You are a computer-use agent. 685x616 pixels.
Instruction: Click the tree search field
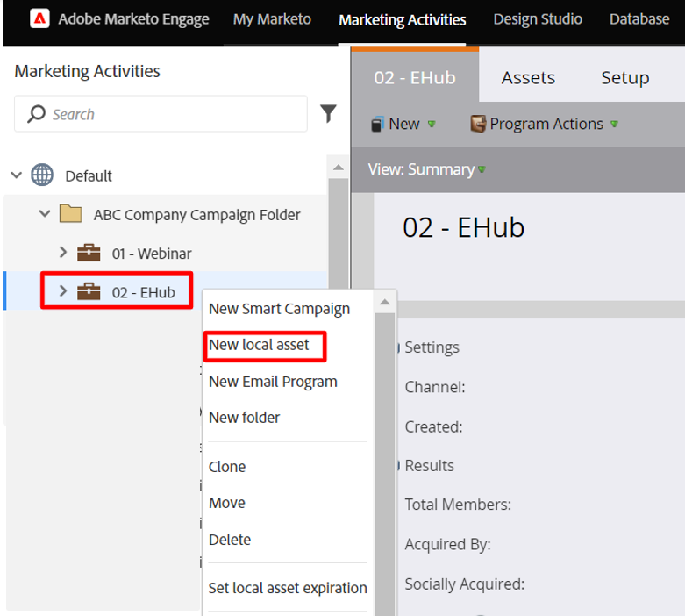coord(161,114)
